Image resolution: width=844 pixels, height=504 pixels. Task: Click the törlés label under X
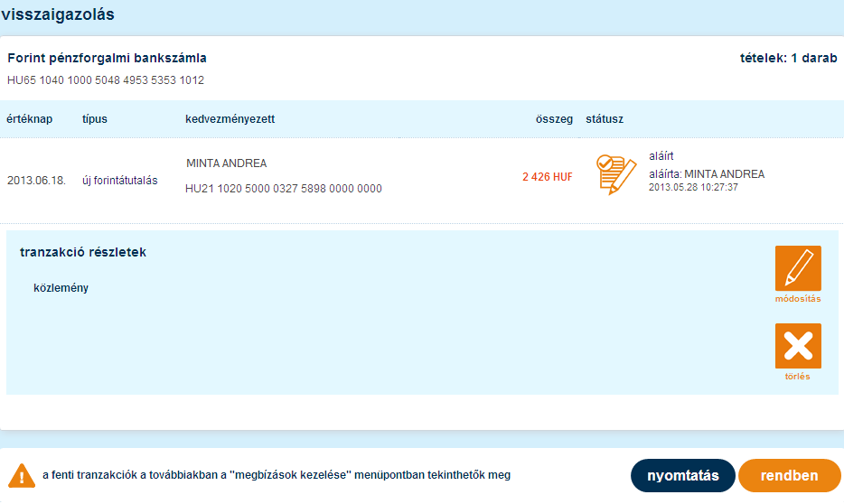[x=797, y=377]
